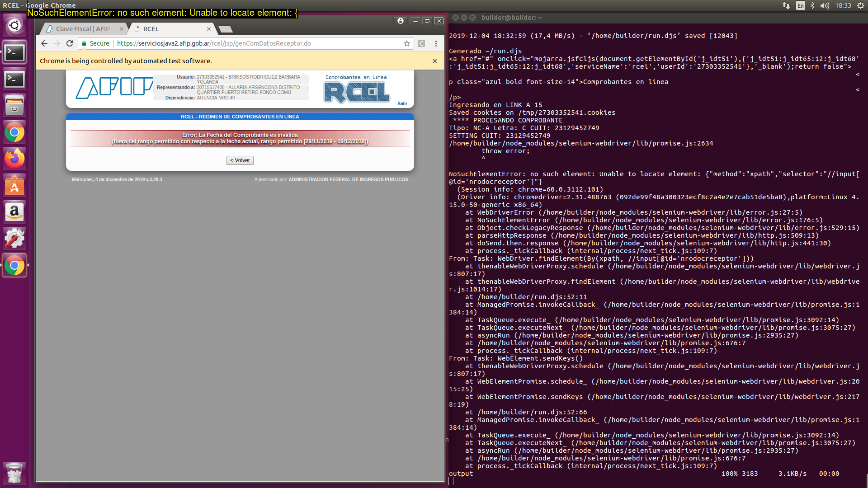Open Bluetooth indicator menu
The height and width of the screenshot is (488, 868).
click(812, 5)
